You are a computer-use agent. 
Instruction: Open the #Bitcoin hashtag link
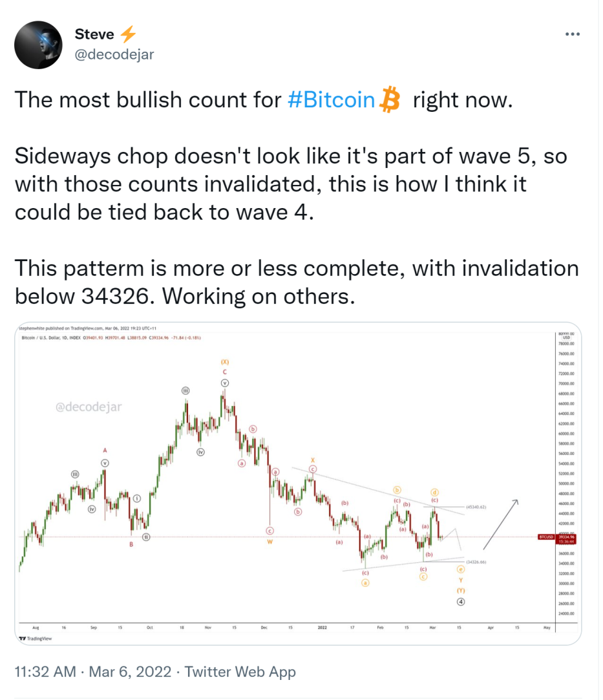331,100
